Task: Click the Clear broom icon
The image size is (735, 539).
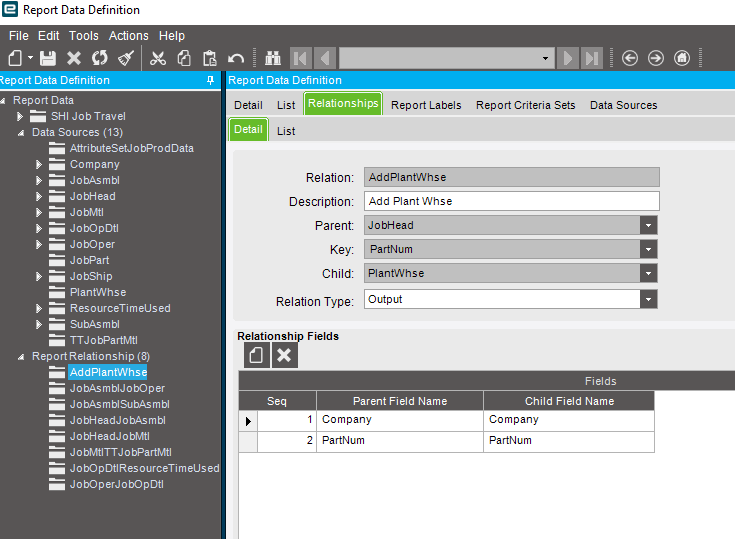Action: (x=126, y=58)
